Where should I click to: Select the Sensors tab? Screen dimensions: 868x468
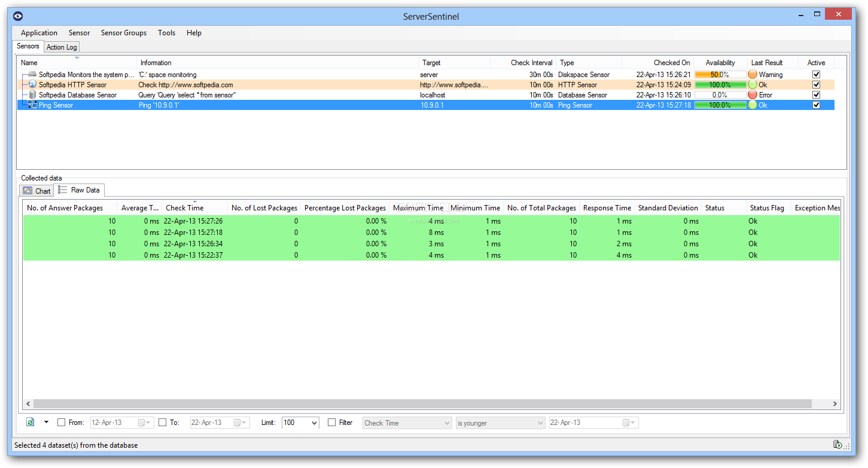(28, 46)
